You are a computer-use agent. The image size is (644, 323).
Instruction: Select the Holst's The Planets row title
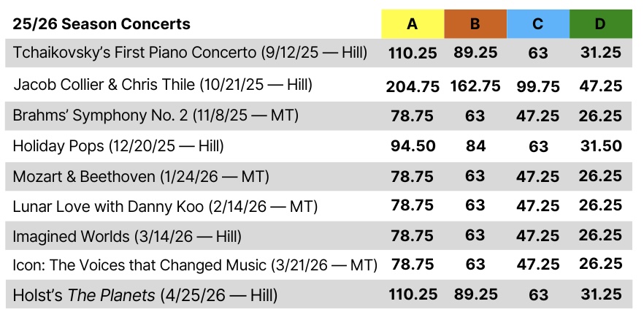point(145,295)
